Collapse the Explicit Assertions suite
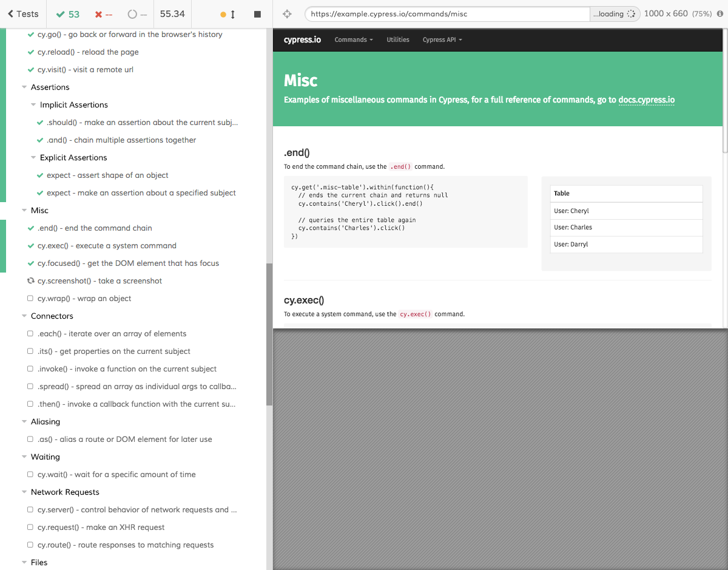The image size is (728, 570). tap(34, 158)
